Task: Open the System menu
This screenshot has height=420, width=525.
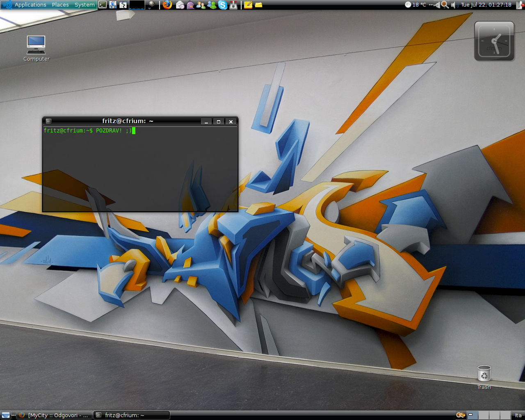Action: pyautogui.click(x=84, y=5)
